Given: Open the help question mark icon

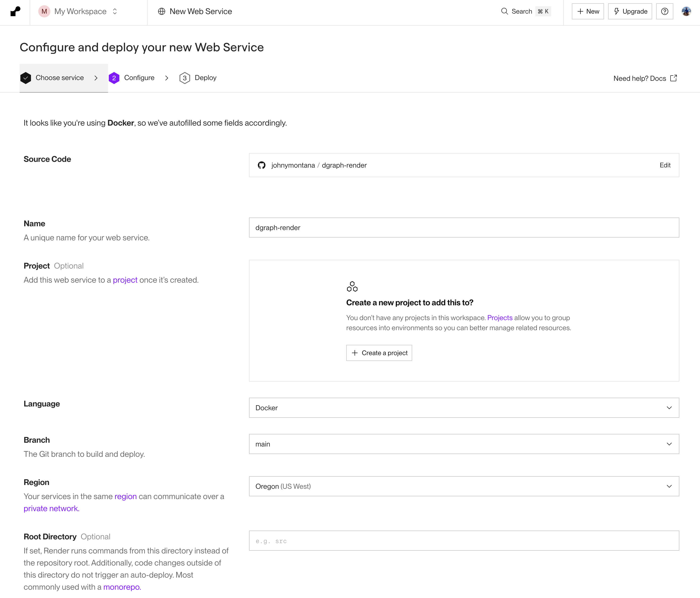Looking at the screenshot, I should click(x=664, y=12).
